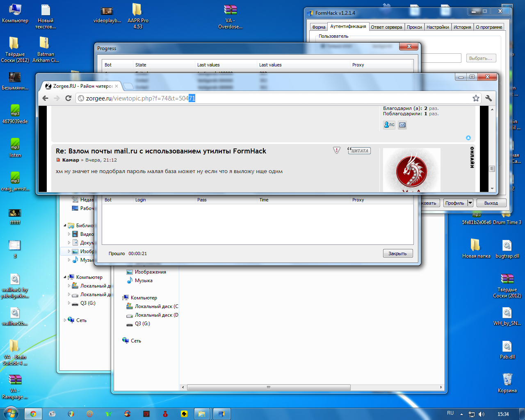Viewport: 525px width, 420px height.
Task: Select the Pab.dll file icon
Action: 507,350
